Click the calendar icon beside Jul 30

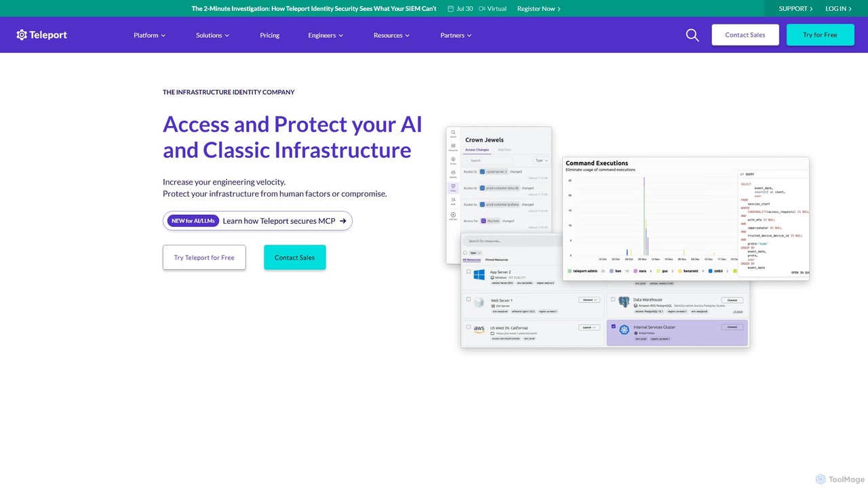(x=451, y=9)
